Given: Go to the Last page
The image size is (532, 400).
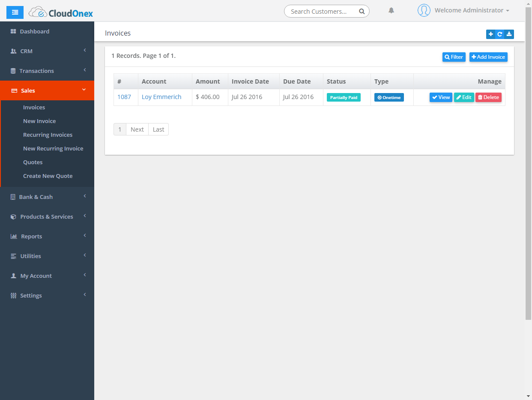Looking at the screenshot, I should tap(158, 129).
